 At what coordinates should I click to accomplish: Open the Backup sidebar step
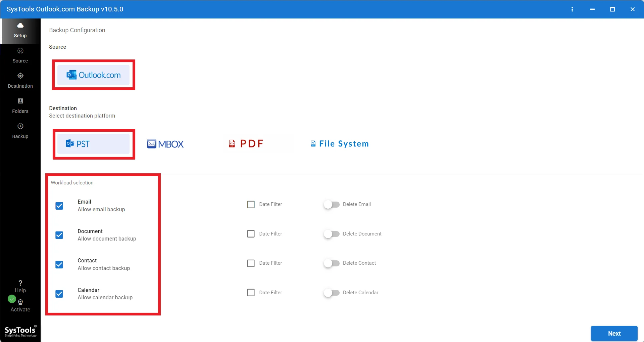pyautogui.click(x=20, y=131)
